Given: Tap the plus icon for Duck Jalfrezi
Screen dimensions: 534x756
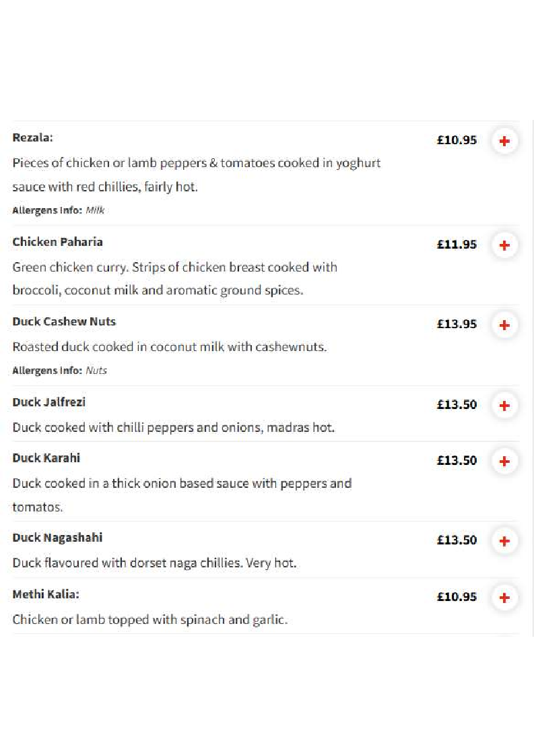Looking at the screenshot, I should click(504, 406).
